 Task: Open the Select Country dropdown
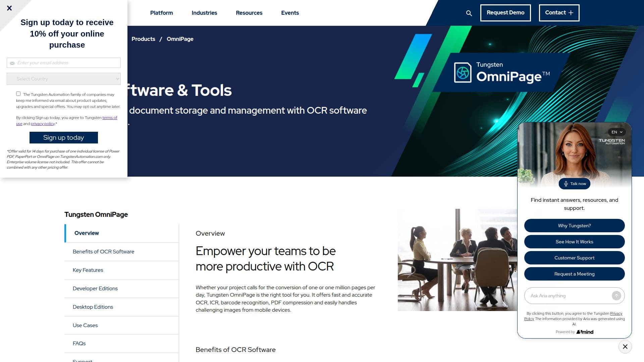coord(64,79)
